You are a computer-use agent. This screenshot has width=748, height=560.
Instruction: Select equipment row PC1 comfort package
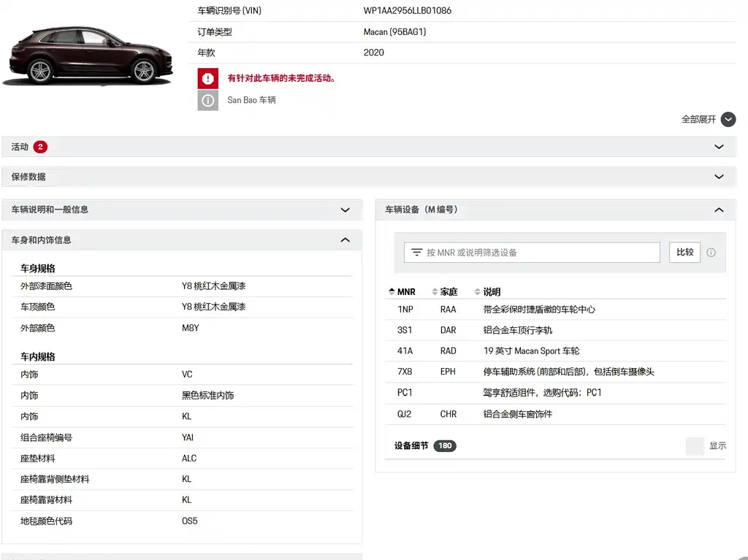click(x=555, y=393)
